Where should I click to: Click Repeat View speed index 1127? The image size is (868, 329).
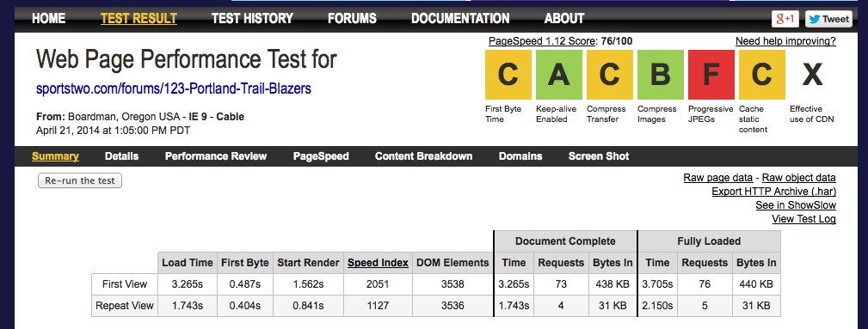(x=378, y=306)
